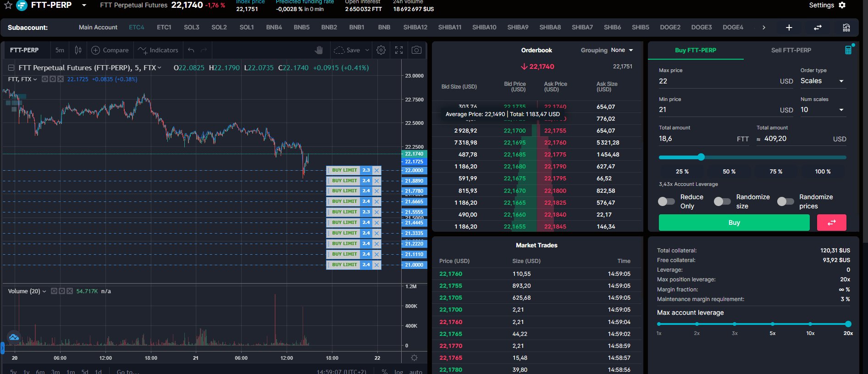This screenshot has height=374, width=868.
Task: Expand the Volume (20) legend chevron
Action: 44,291
